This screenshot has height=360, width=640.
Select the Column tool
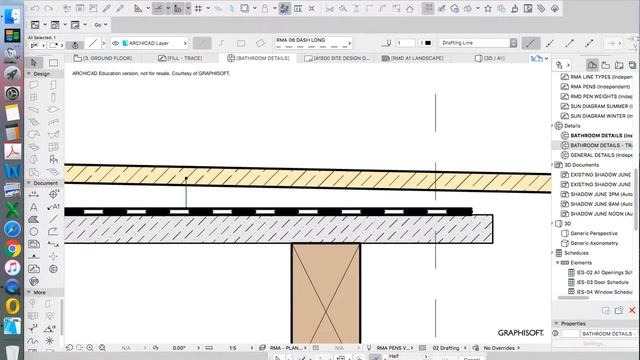point(53,97)
